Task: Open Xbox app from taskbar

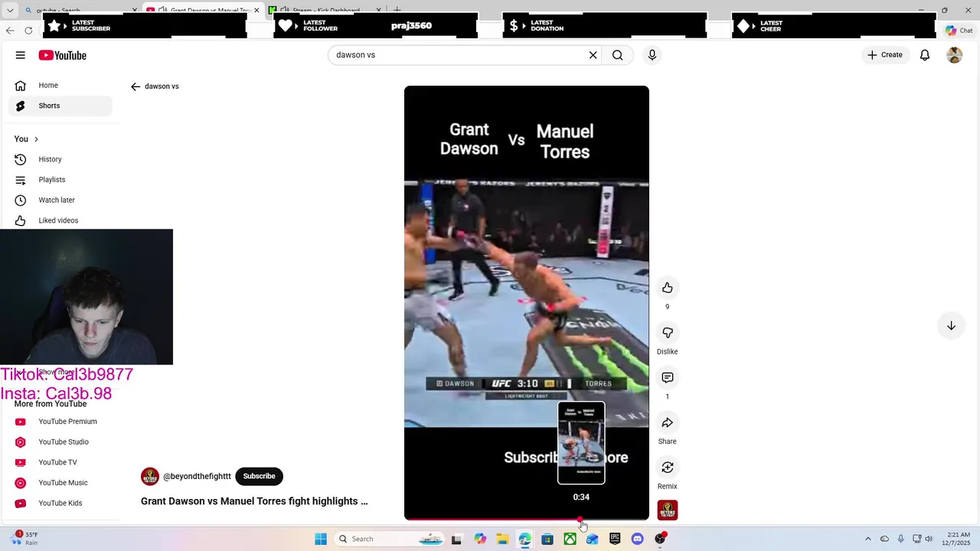Action: tap(570, 539)
